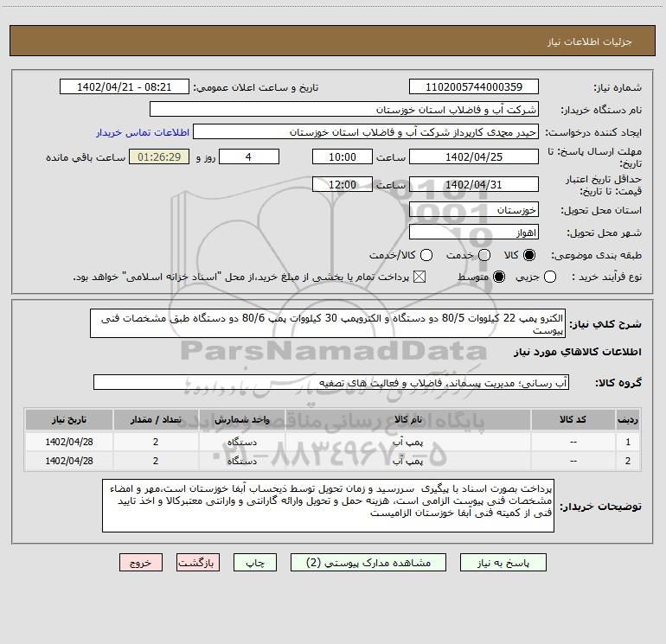
Task: Click the بازگشت back button
Action: coord(198,563)
